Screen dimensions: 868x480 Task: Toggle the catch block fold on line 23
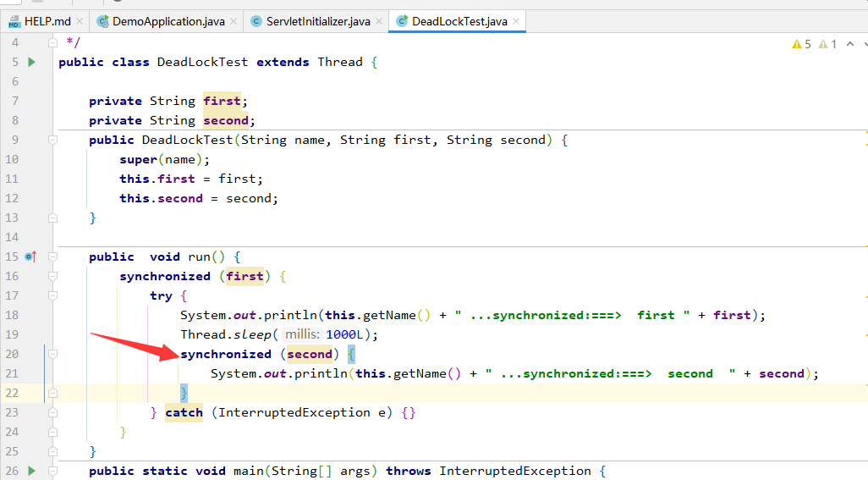click(52, 412)
